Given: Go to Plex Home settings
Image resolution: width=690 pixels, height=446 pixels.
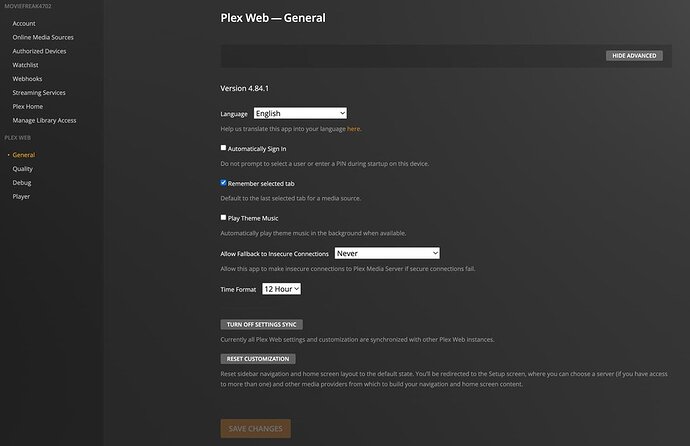Looking at the screenshot, I should click(28, 106).
